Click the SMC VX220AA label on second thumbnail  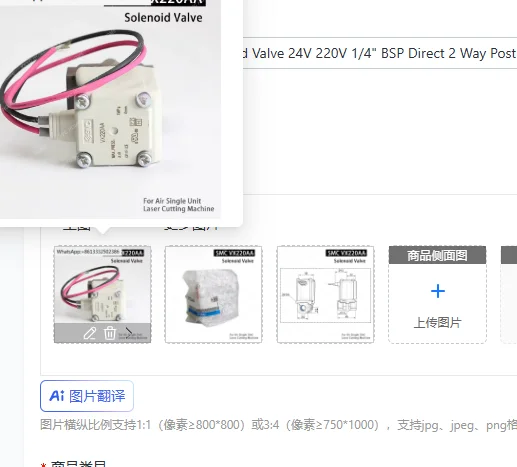coord(234,253)
